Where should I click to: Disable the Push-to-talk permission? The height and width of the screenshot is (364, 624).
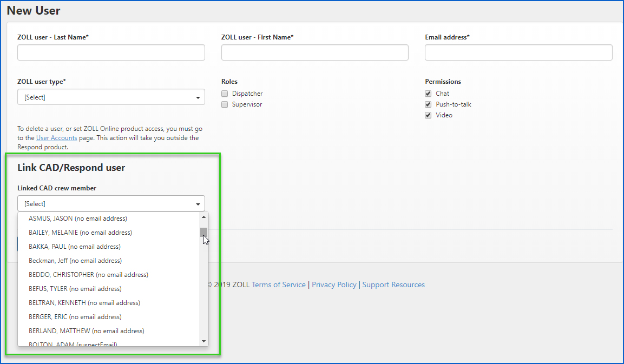click(428, 104)
